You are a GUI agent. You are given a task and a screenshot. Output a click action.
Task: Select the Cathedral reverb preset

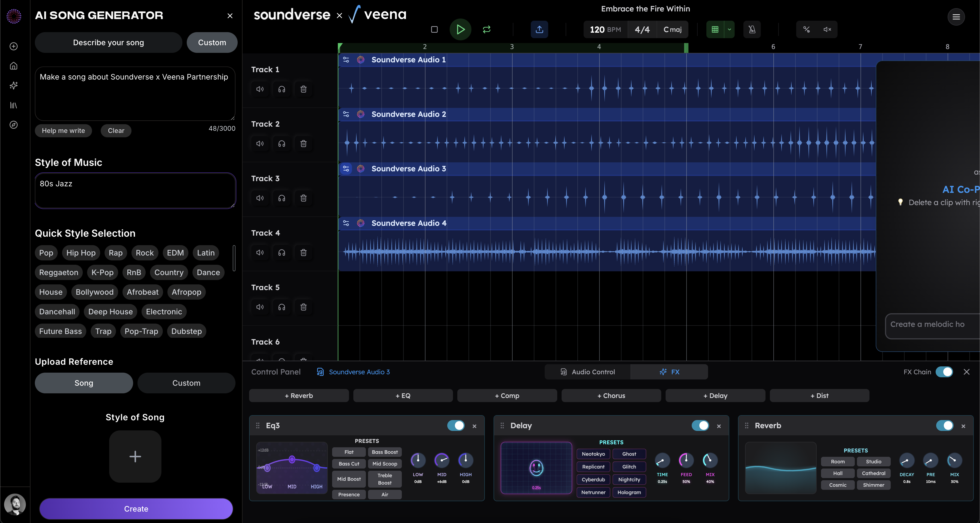(874, 473)
